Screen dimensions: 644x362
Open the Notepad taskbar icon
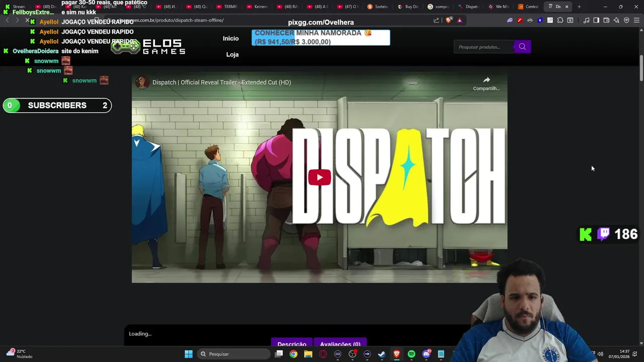coord(441,354)
